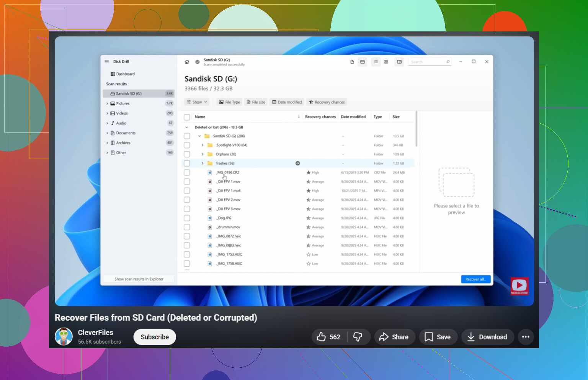Click Show scan results in Explorer
This screenshot has height=380, width=588.
click(139, 279)
